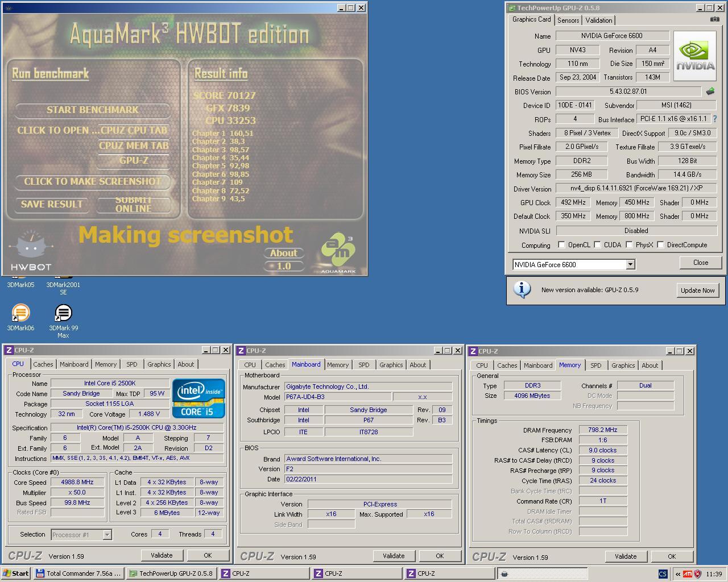Click the BIOS Version field 5.43.02.87.01
Image resolution: width=728 pixels, height=582 pixels.
(628, 91)
